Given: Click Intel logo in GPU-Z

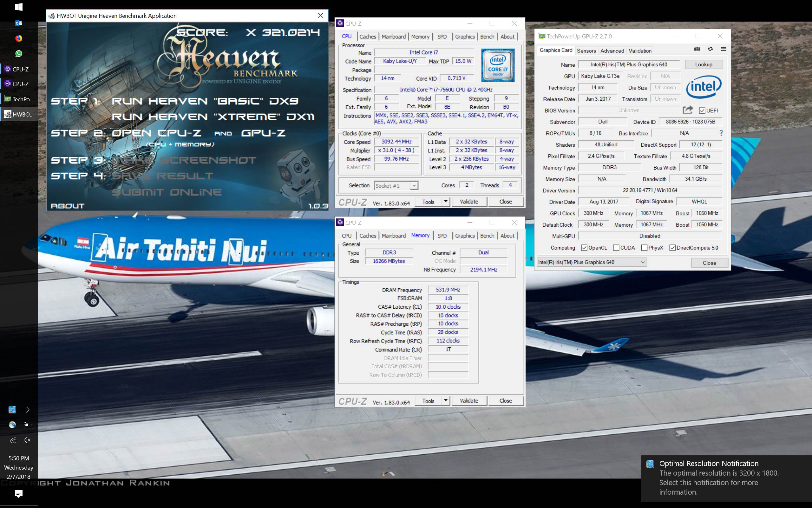Looking at the screenshot, I should pyautogui.click(x=703, y=87).
